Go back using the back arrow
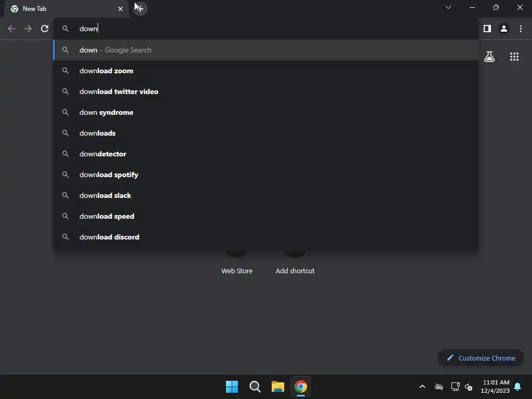Viewport: 532px width, 399px height. pos(11,29)
